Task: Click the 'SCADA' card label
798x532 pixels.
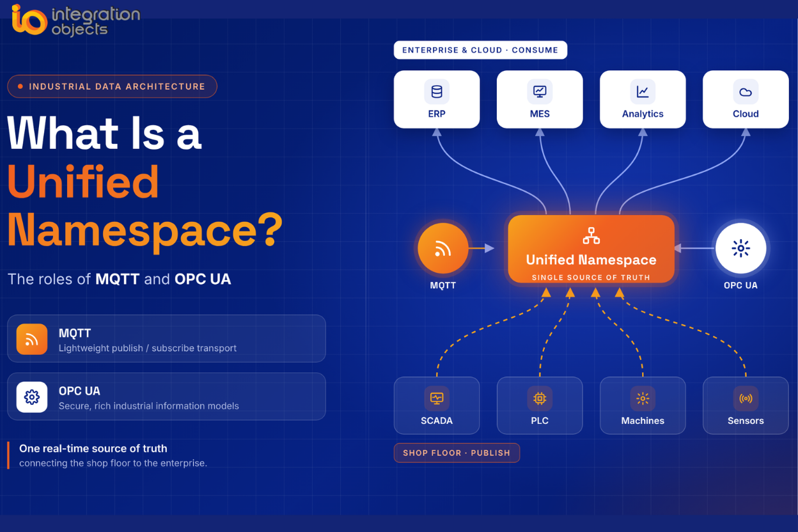Action: click(x=437, y=421)
